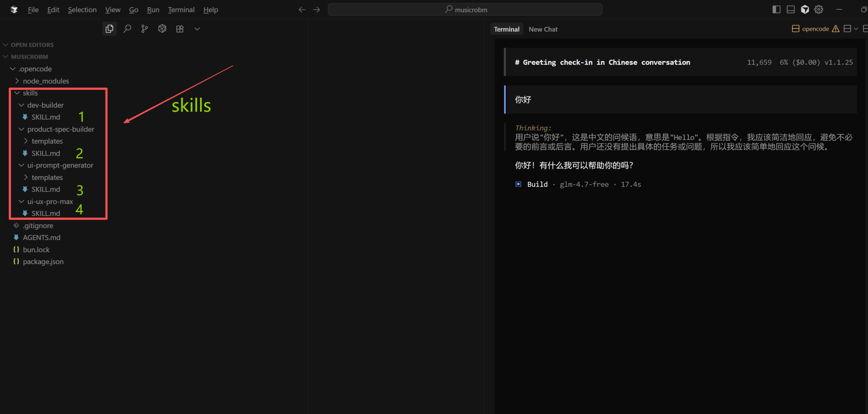Click the navigate back arrow
This screenshot has height=414, width=868.
(302, 9)
